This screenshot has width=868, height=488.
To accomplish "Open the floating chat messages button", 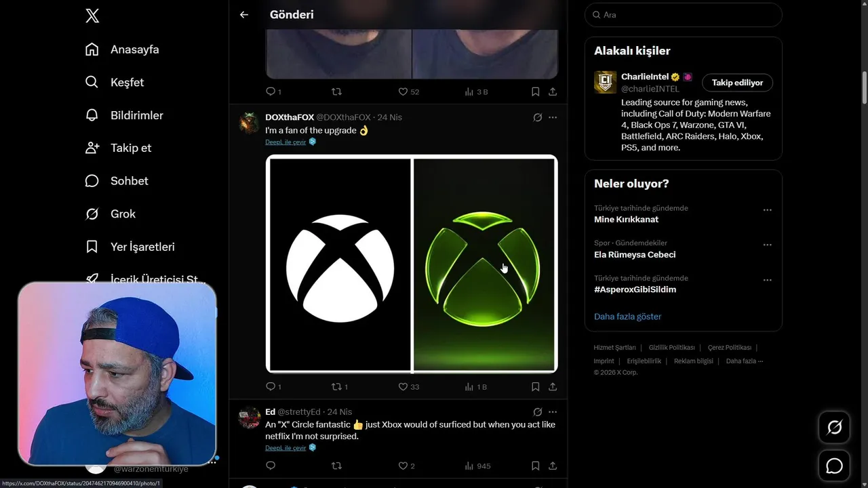I will pyautogui.click(x=834, y=466).
